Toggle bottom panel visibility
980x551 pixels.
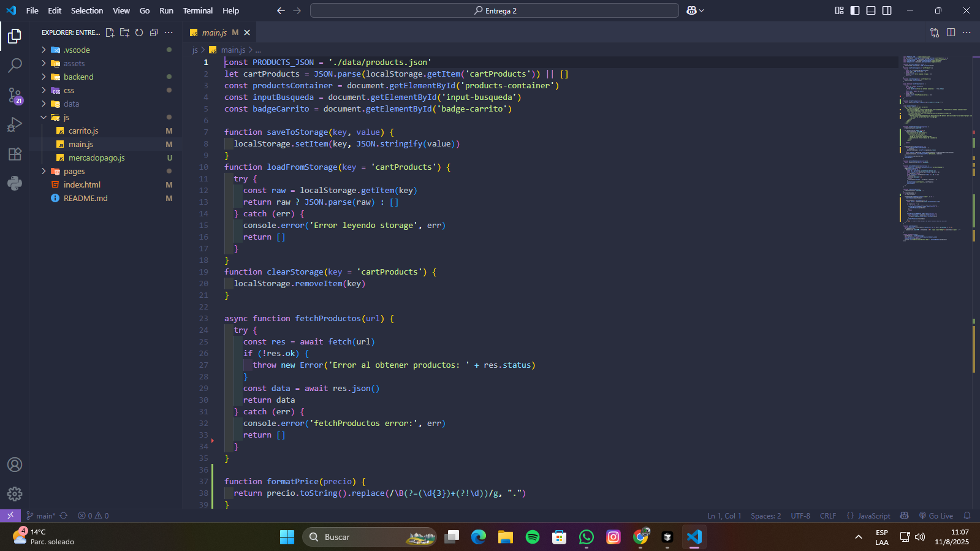click(871, 10)
